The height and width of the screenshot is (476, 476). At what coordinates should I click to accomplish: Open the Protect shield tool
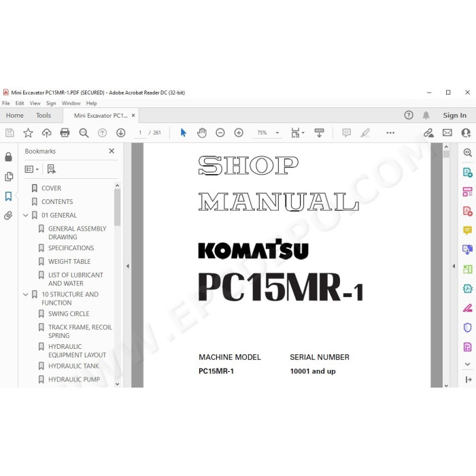(468, 328)
